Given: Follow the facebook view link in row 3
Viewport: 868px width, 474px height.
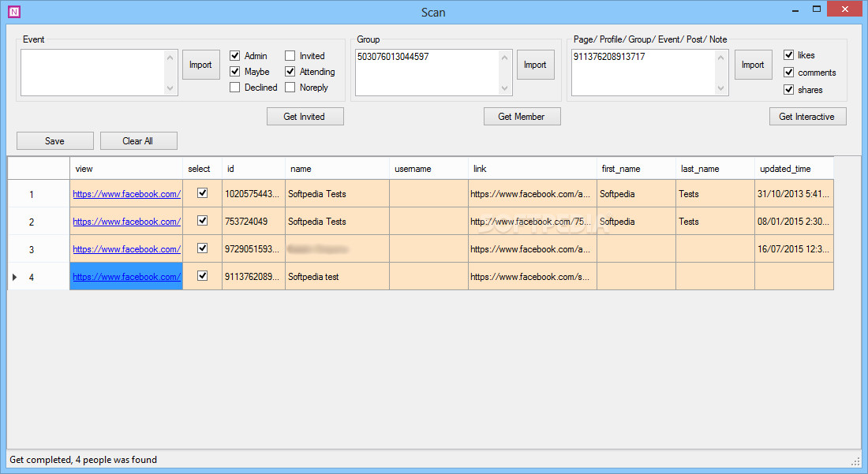Looking at the screenshot, I should [x=127, y=249].
